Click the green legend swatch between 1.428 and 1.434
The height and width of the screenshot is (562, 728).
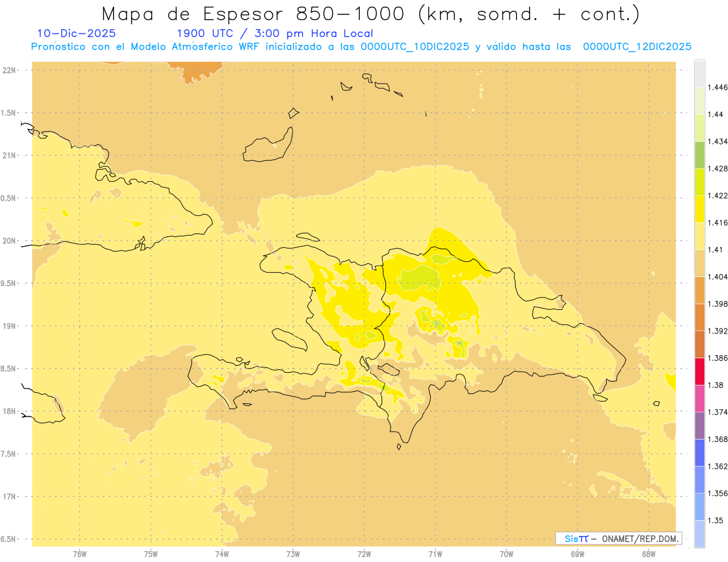pos(700,155)
